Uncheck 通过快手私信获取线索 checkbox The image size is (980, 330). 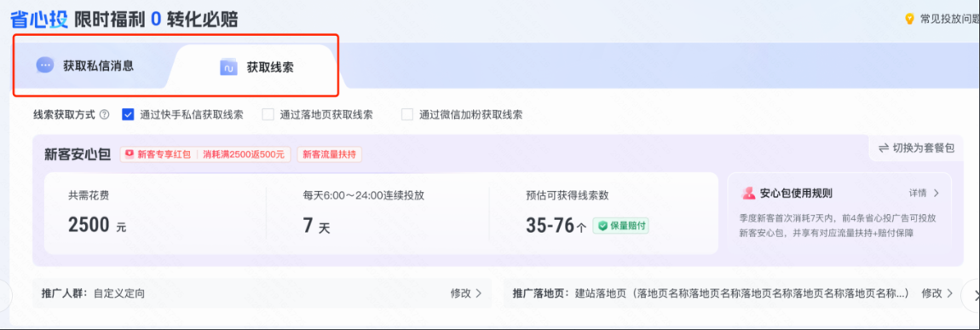[x=128, y=114]
